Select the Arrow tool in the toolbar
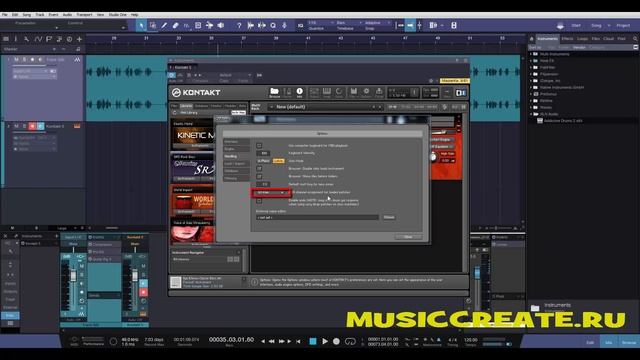Viewport: 640px width, 360px height. [x=141, y=25]
